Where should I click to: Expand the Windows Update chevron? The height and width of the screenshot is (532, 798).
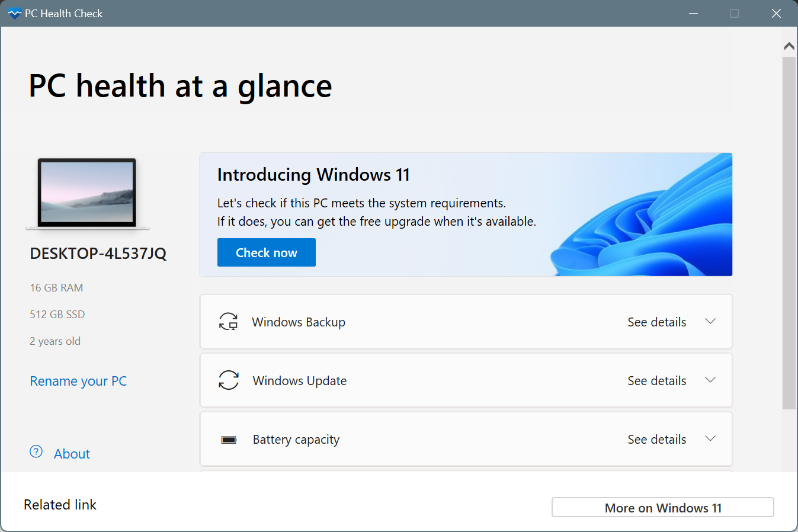point(710,380)
